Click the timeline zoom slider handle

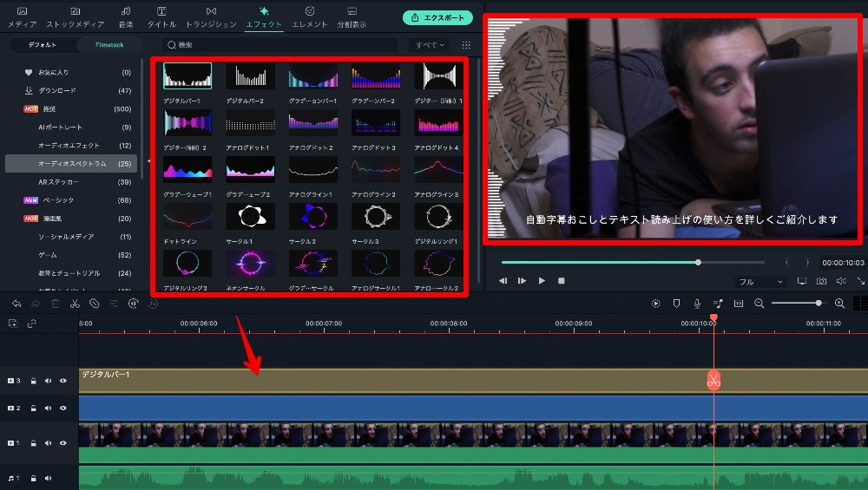click(819, 303)
